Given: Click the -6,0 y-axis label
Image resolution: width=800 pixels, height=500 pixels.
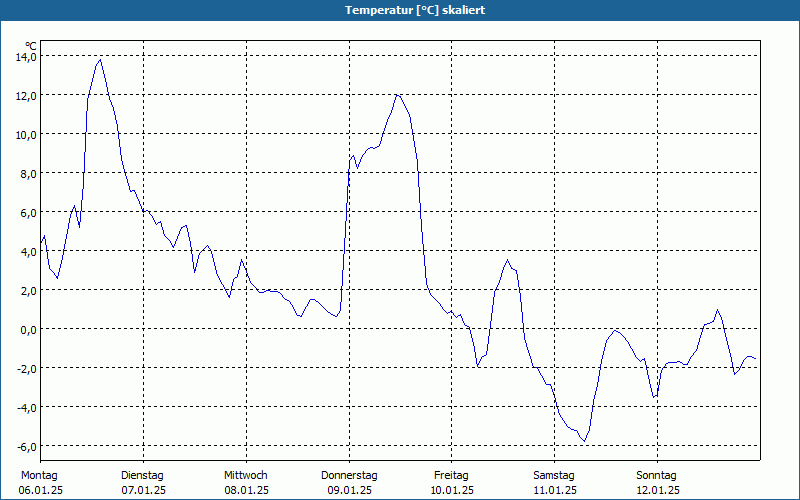Looking at the screenshot, I should point(27,447).
